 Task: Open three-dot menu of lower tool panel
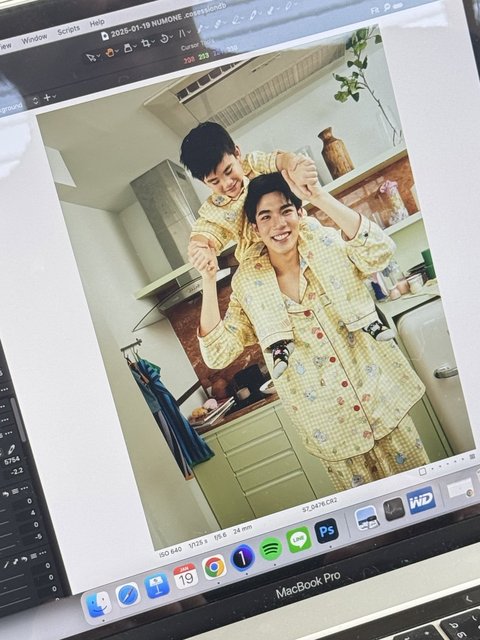42,553
